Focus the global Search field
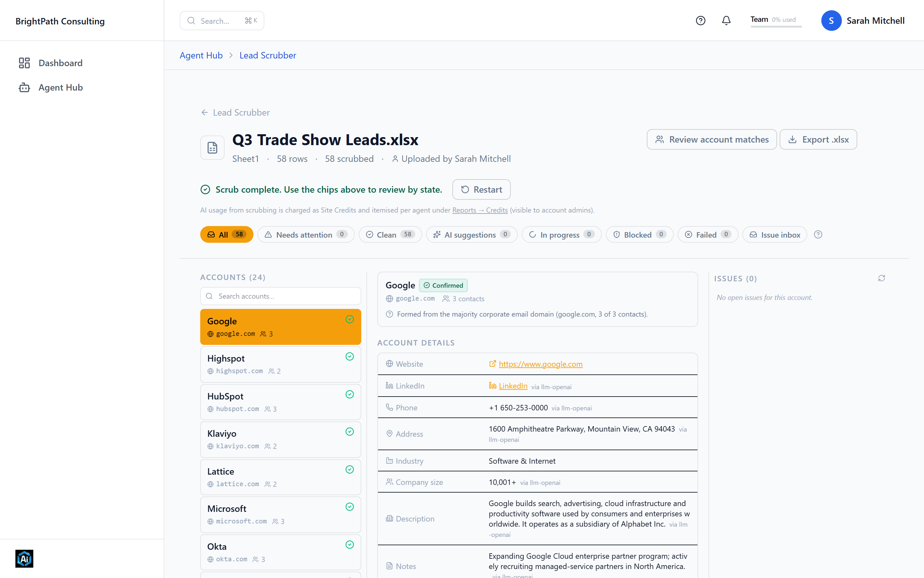Viewport: 924px width, 578px height. 222,21
